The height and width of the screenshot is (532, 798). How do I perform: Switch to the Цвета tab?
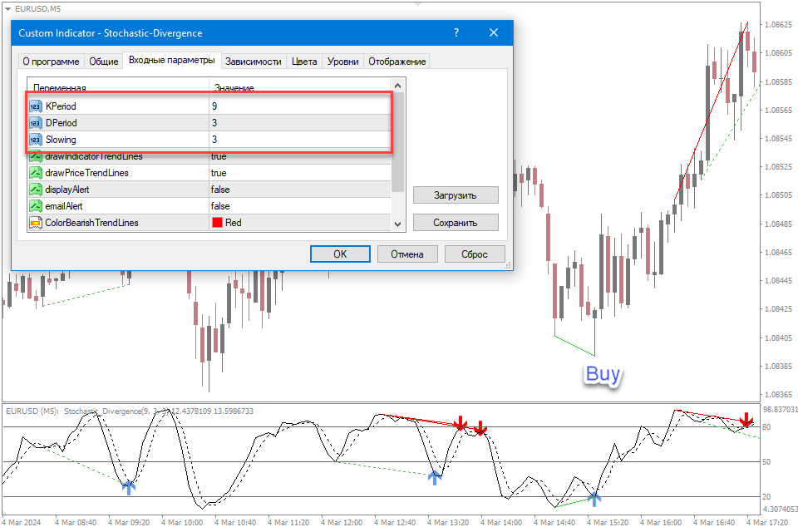click(304, 62)
